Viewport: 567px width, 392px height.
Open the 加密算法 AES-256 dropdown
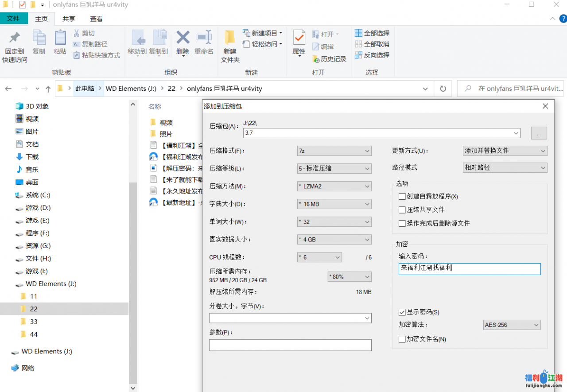[512, 325]
